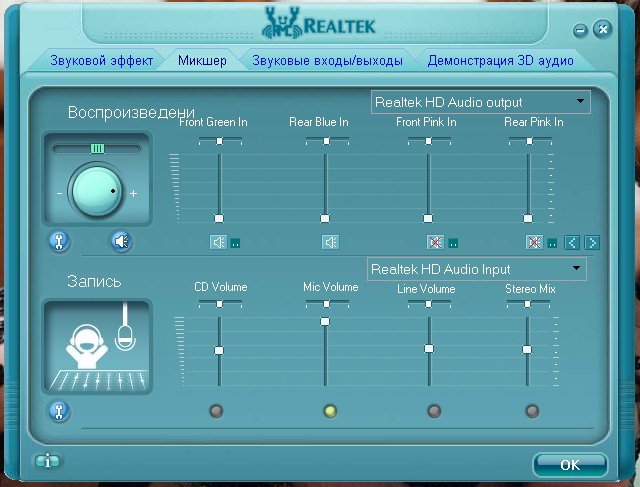
Task: Open advanced options beside Rear Pink In mute
Action: (x=552, y=243)
